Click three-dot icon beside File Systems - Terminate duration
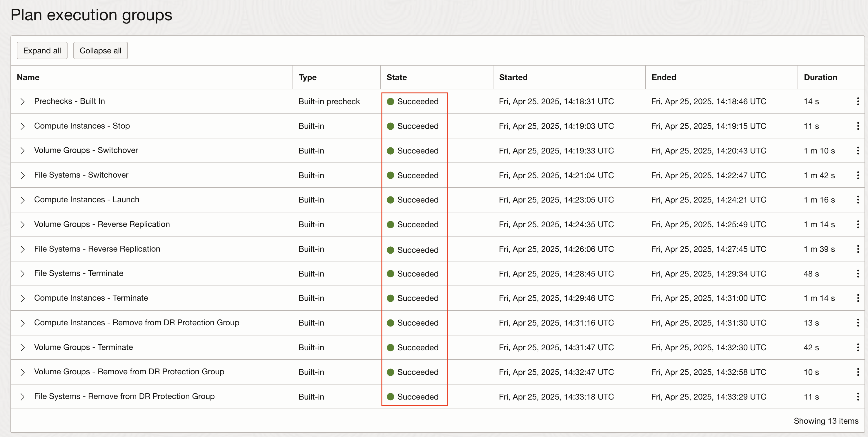Viewport: 868px width, 437px height. point(858,273)
